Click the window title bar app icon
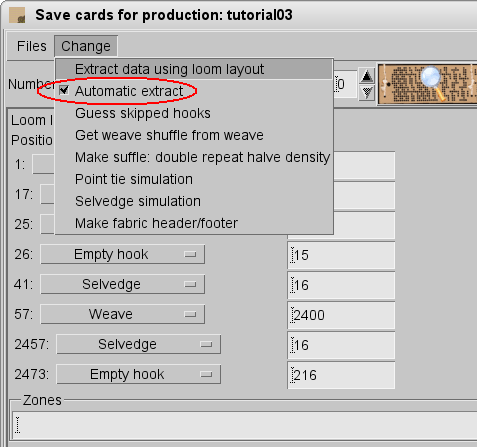This screenshot has width=477, height=447. (x=17, y=15)
